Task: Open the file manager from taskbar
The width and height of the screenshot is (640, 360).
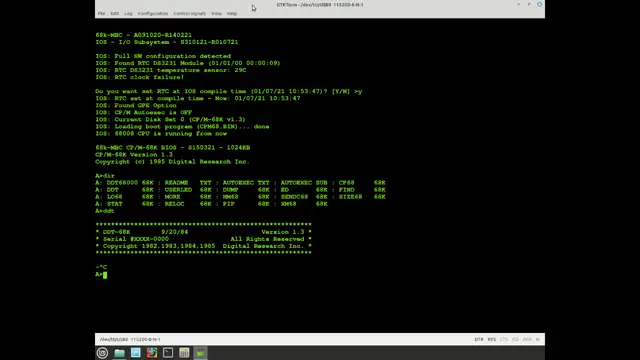Action: pyautogui.click(x=119, y=353)
